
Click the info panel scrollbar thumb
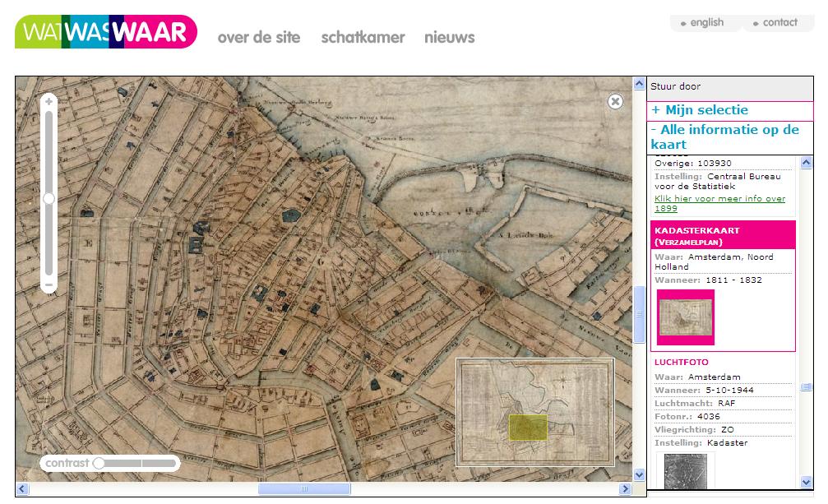click(806, 387)
